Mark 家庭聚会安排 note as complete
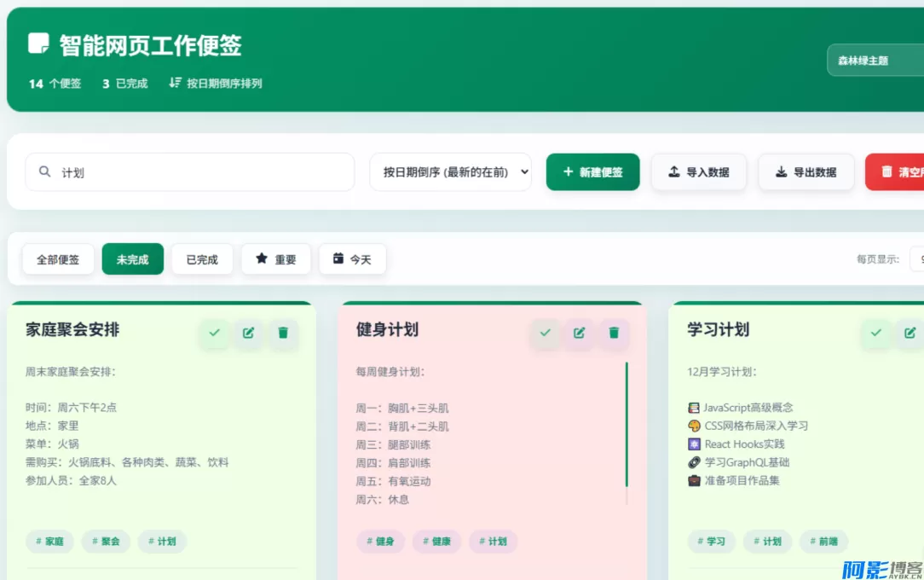The width and height of the screenshot is (924, 580). click(214, 333)
